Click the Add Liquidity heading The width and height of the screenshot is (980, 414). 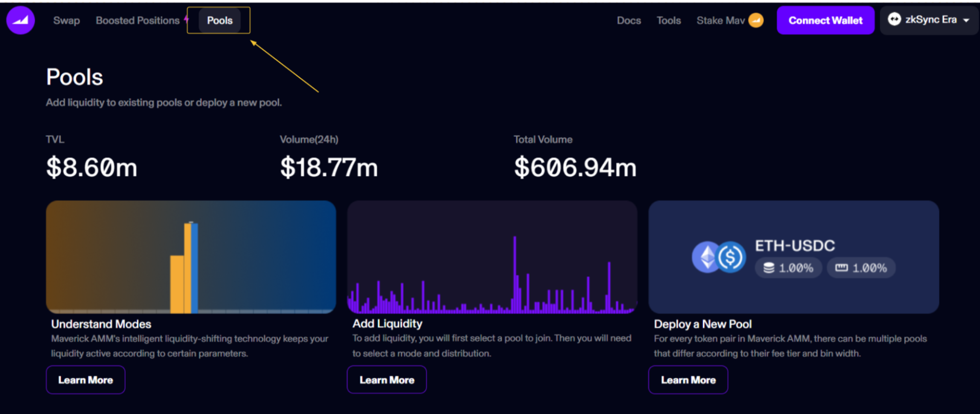(x=387, y=324)
